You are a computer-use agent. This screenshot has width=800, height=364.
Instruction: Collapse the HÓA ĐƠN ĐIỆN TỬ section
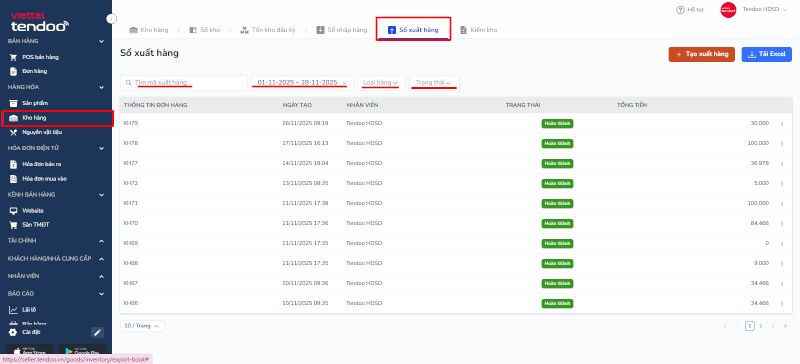(102, 149)
